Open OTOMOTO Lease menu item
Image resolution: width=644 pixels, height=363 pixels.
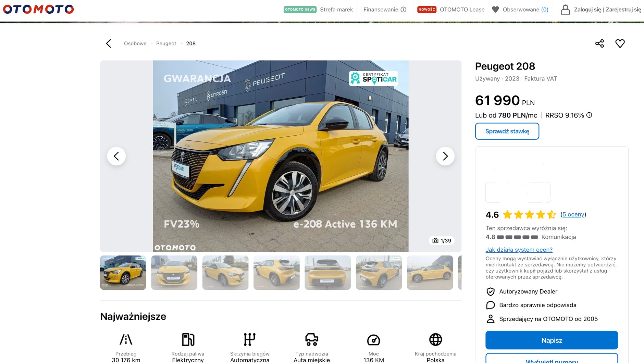coord(462,10)
